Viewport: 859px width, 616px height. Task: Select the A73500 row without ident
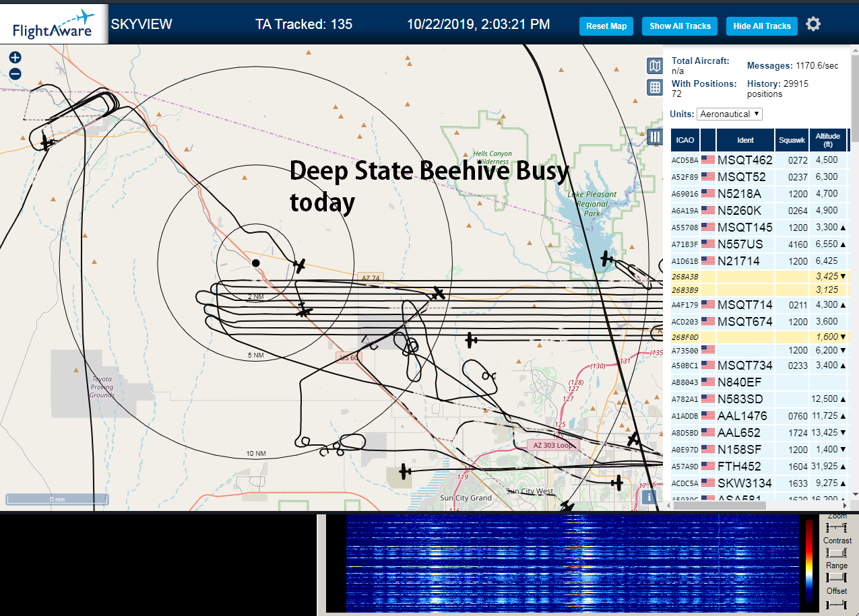[759, 350]
